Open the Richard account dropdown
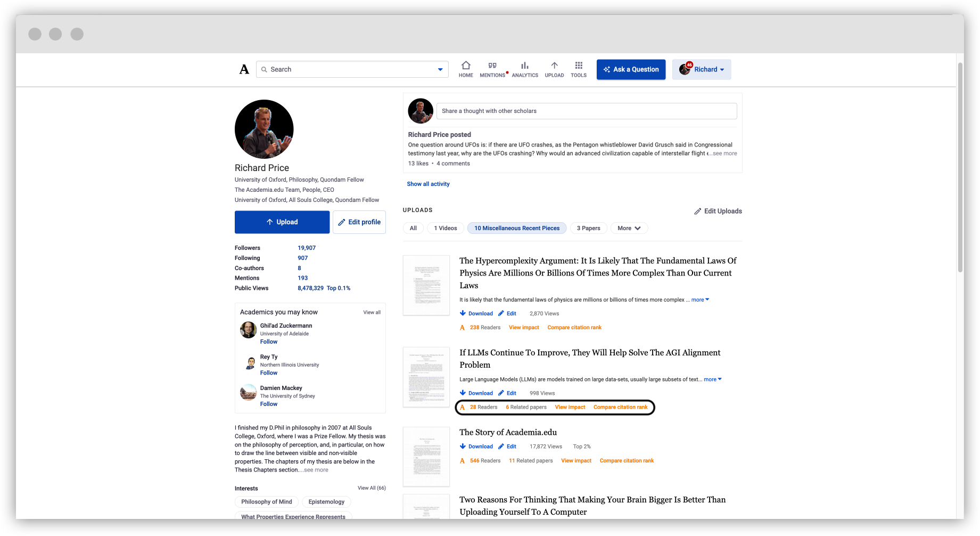Viewport: 980px width, 536px height. tap(702, 70)
